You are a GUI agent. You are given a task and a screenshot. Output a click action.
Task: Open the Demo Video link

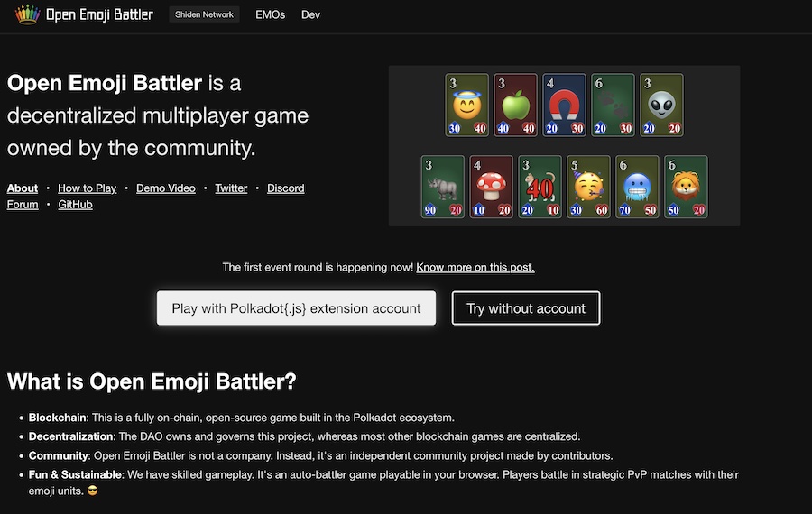point(166,188)
